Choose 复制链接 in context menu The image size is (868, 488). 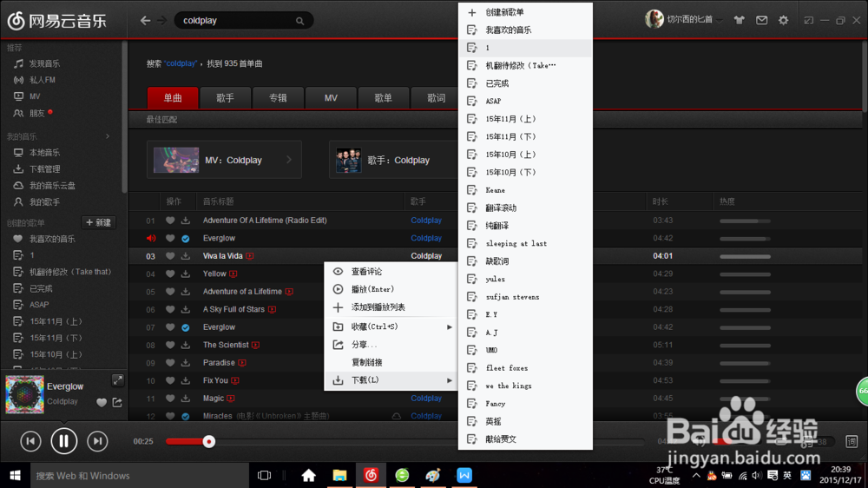pos(391,362)
